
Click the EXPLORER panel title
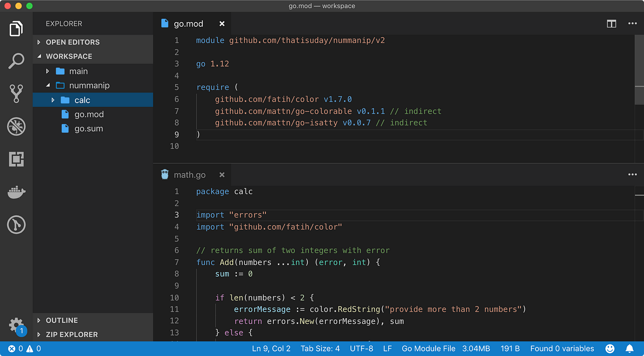pos(64,23)
